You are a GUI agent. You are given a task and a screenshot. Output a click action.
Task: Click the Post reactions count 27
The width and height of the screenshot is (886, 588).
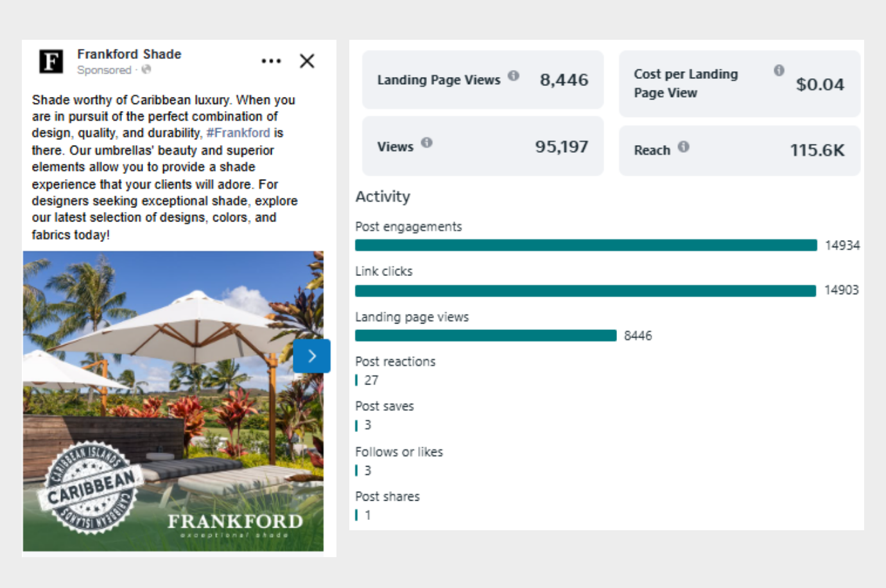[x=371, y=380]
